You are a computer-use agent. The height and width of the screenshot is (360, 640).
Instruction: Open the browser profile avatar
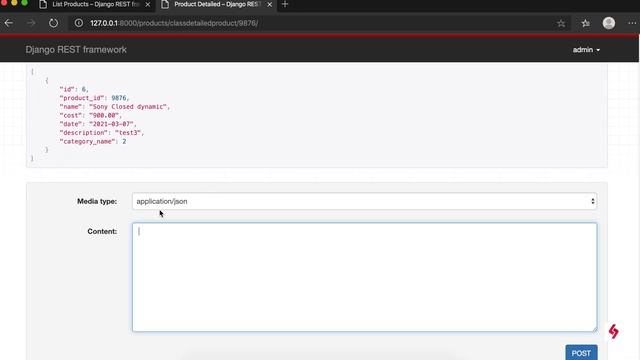[x=609, y=23]
